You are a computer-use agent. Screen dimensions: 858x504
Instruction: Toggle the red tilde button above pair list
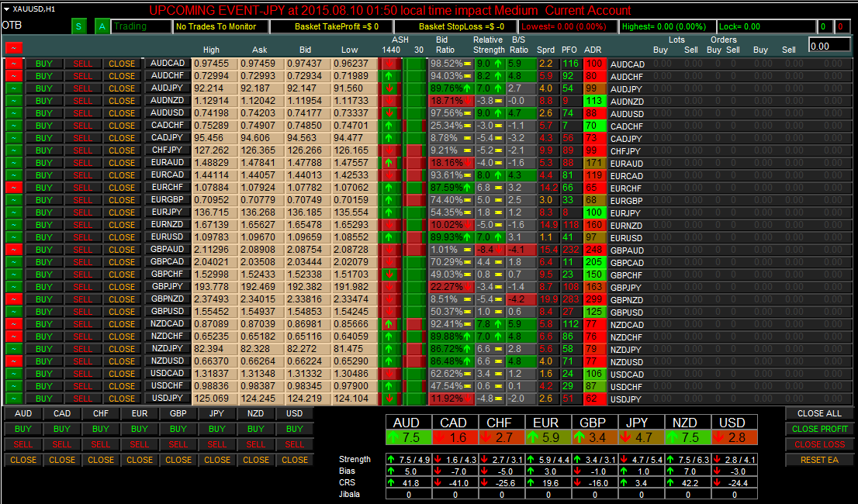pyautogui.click(x=14, y=48)
